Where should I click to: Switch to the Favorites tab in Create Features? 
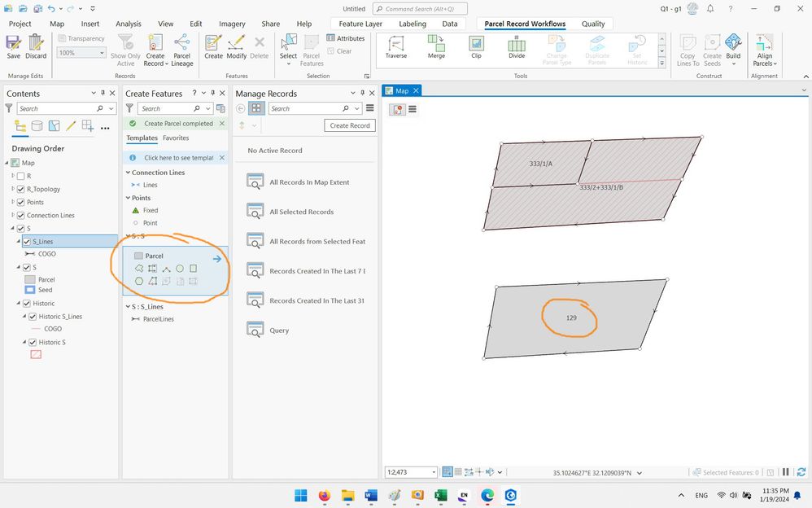click(x=176, y=138)
